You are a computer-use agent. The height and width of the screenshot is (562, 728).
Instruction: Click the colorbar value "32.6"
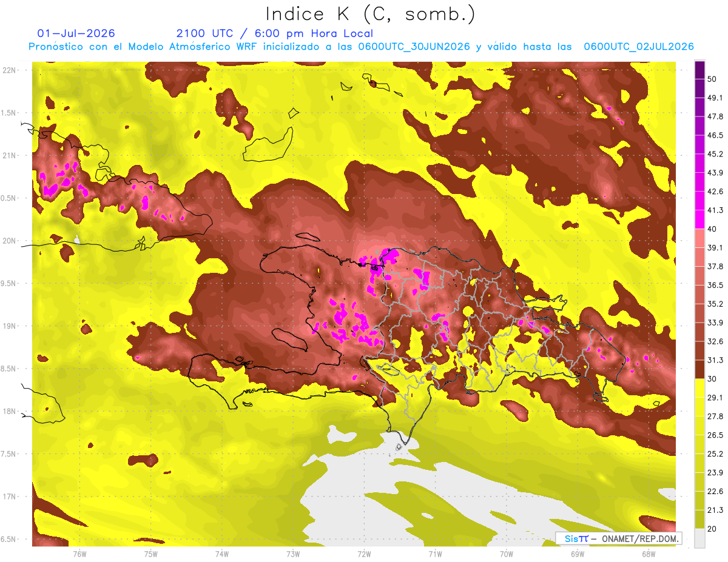pyautogui.click(x=716, y=341)
